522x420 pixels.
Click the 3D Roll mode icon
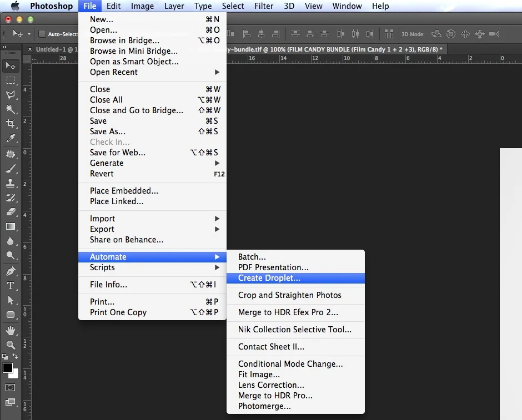point(451,34)
